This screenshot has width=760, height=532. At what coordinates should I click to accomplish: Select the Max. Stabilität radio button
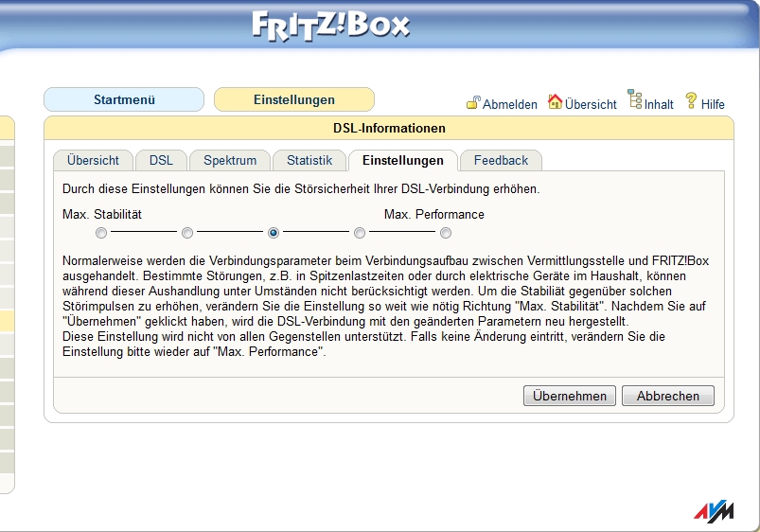[x=101, y=233]
